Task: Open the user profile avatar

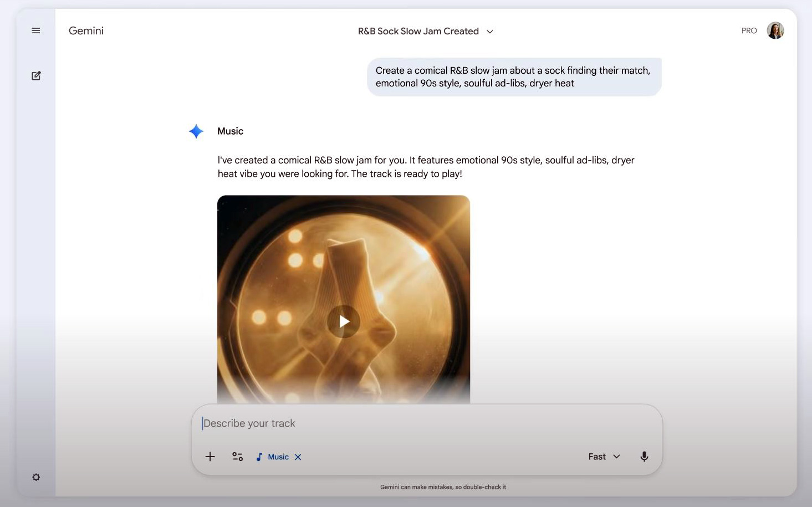Action: (775, 31)
